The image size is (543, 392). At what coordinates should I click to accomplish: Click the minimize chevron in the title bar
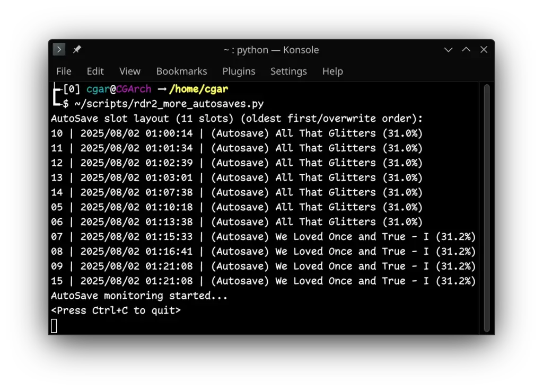pyautogui.click(x=448, y=49)
